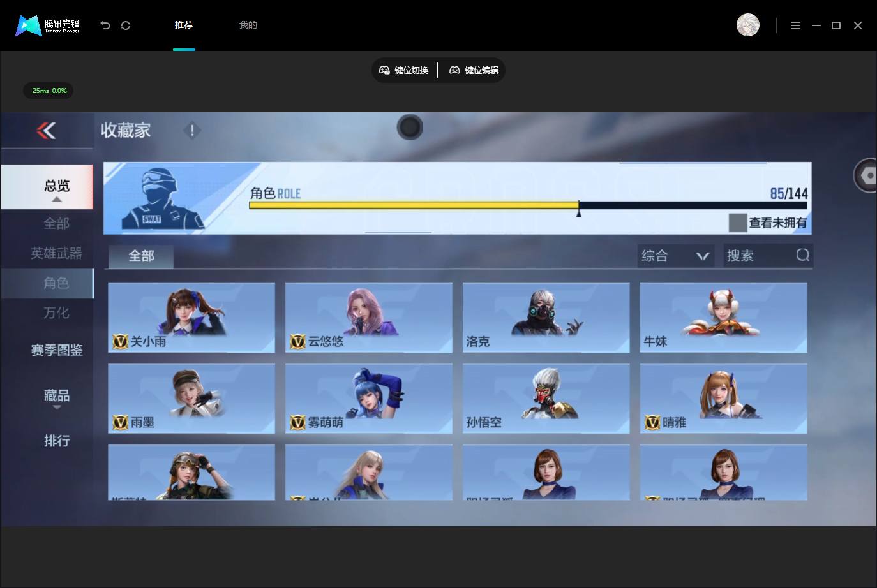Open the exclamation info icon beside 收藏家
Image resolution: width=877 pixels, height=588 pixels.
(192, 131)
